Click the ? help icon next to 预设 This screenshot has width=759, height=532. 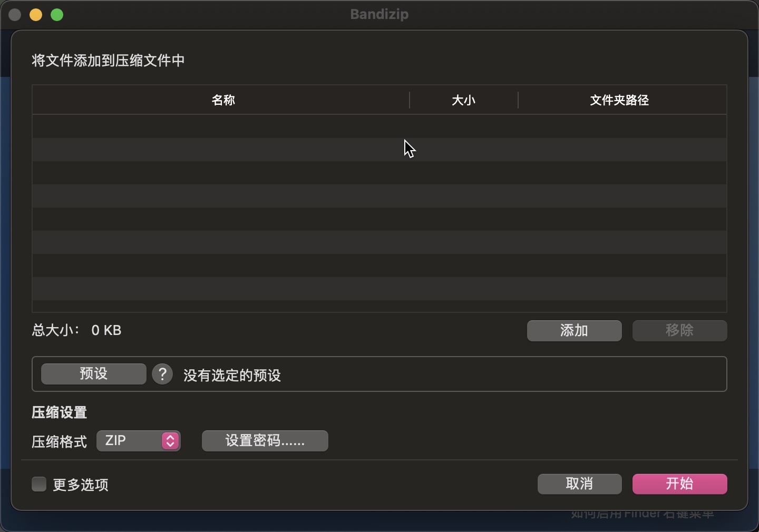pyautogui.click(x=162, y=374)
